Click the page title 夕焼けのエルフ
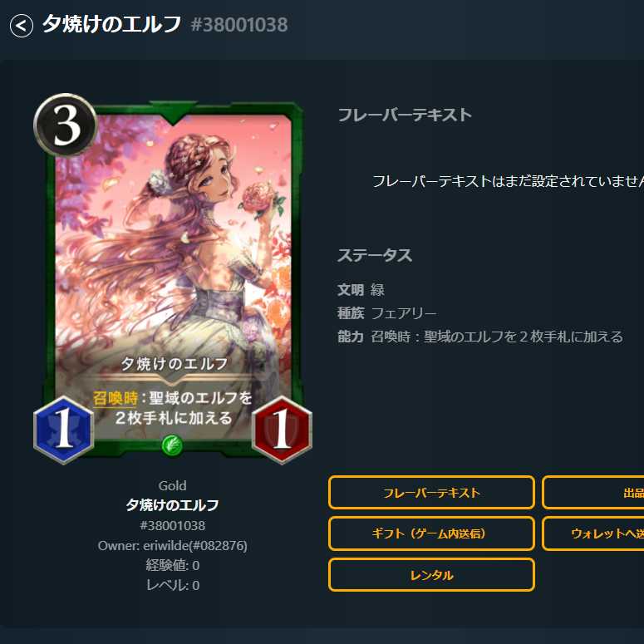Viewport: 644px width, 644px height. 111,24
